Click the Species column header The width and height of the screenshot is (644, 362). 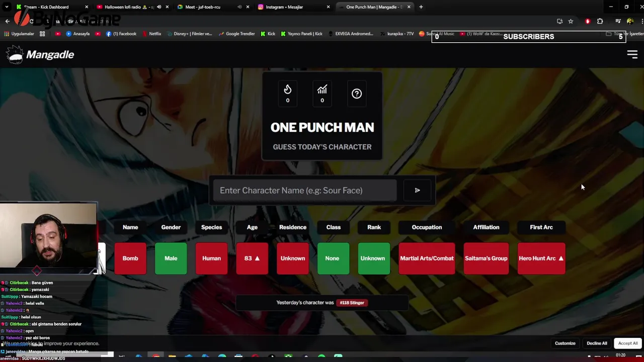tap(211, 227)
